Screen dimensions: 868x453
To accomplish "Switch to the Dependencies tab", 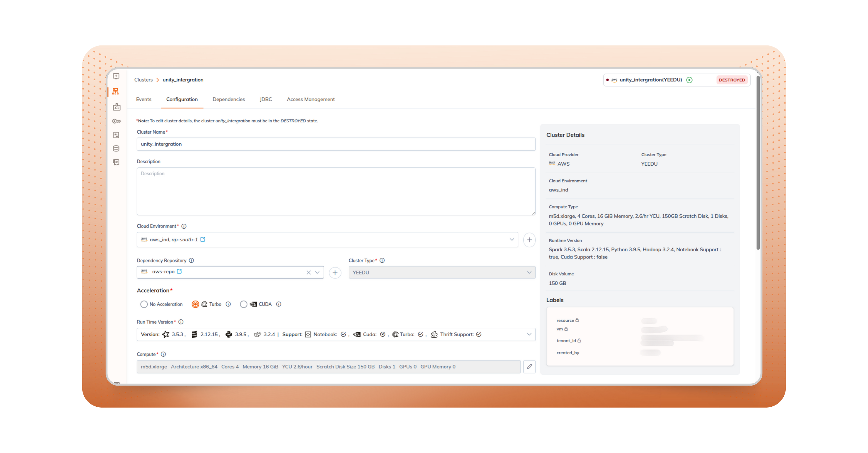I will 228,99.
